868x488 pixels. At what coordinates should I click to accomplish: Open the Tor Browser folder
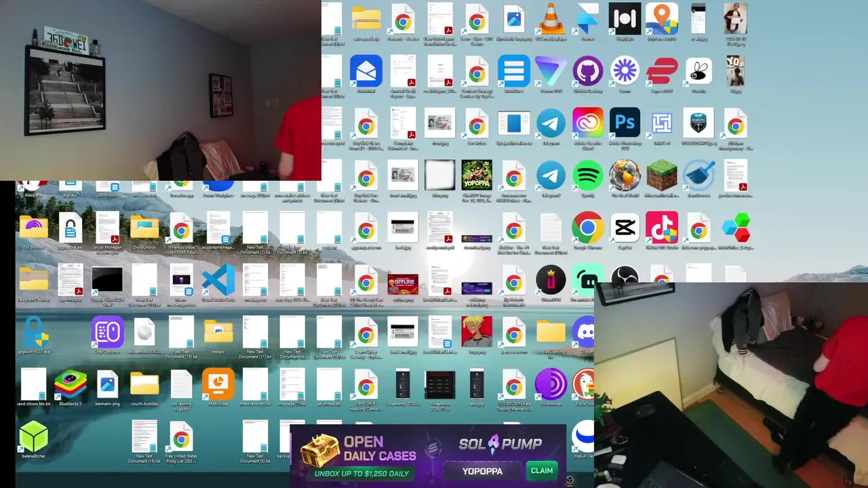[33, 228]
